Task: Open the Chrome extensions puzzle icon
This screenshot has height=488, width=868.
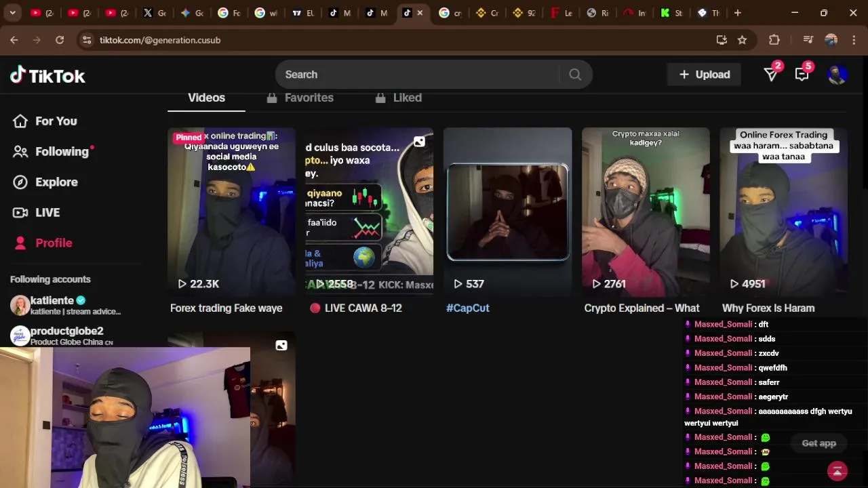Action: pos(774,40)
